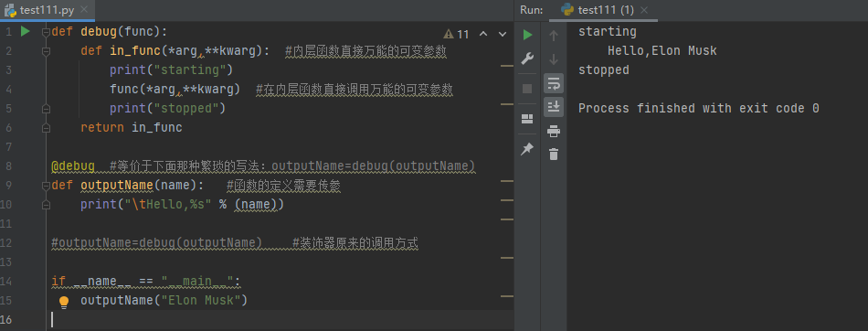Jump to previous highlighted error arrow
This screenshot has height=331, width=868.
(x=483, y=35)
